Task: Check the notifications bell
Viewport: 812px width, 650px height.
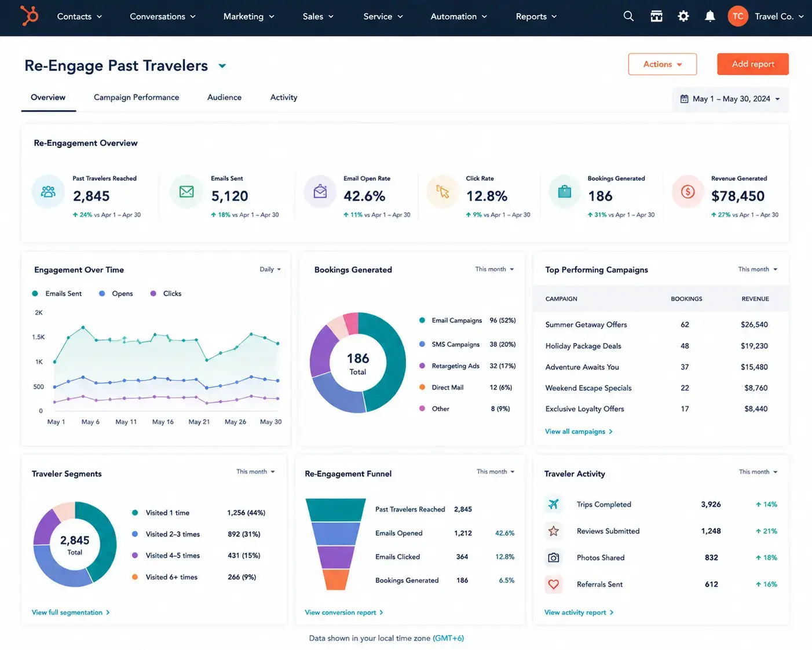Action: coord(710,16)
